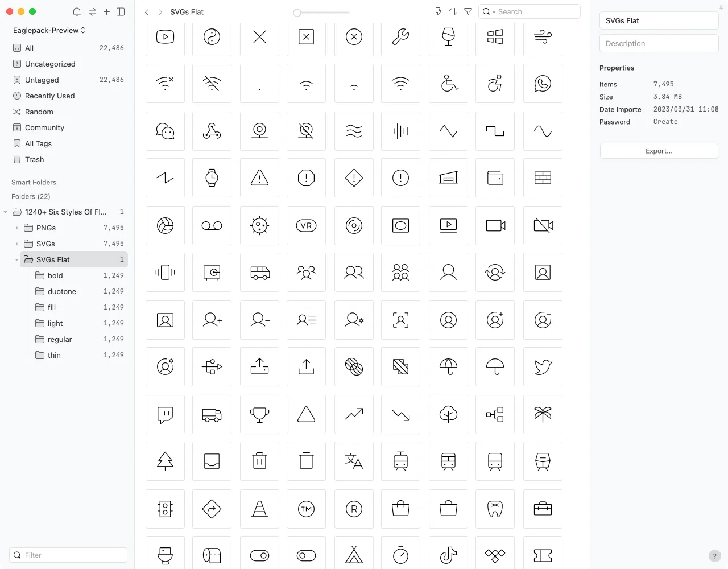Toggle the sidebar layout icon
The image size is (728, 569).
[121, 11]
